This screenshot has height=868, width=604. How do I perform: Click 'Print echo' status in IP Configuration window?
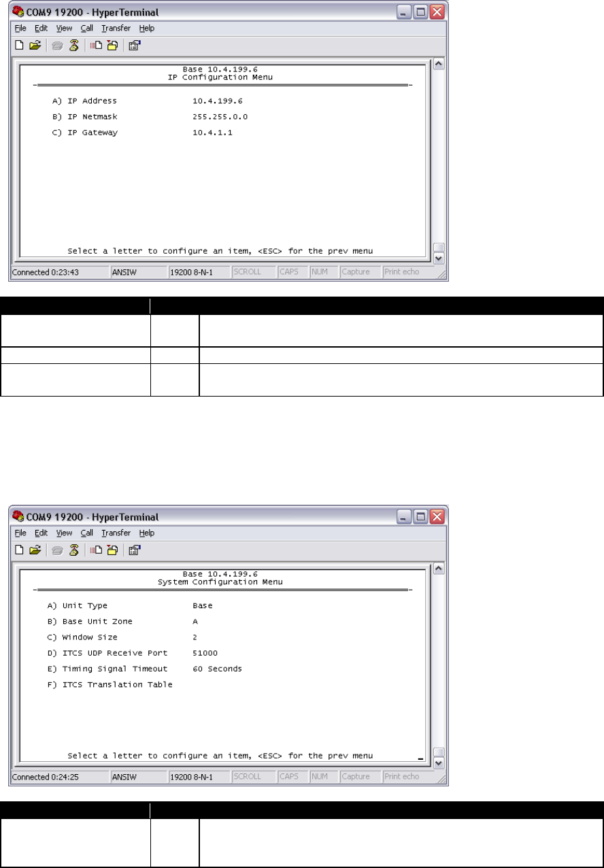[x=407, y=272]
